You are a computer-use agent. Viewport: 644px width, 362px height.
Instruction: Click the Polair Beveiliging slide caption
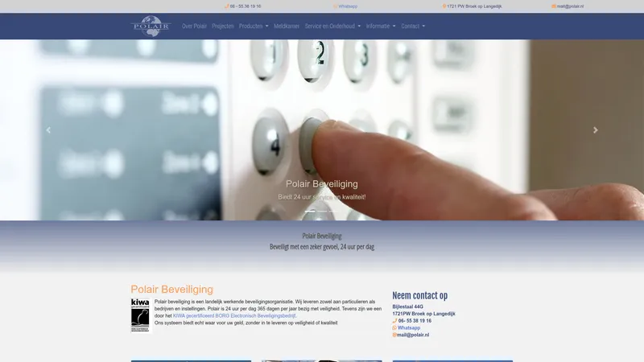[321, 184]
